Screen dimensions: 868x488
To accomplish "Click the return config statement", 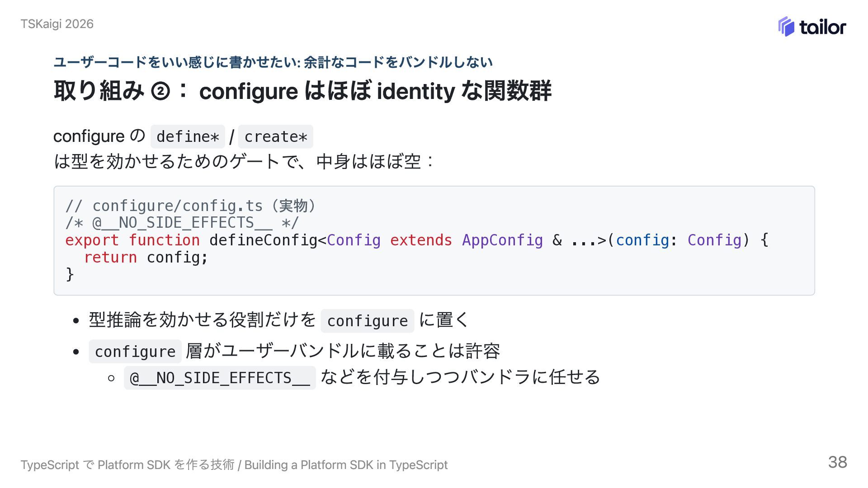I will point(146,257).
